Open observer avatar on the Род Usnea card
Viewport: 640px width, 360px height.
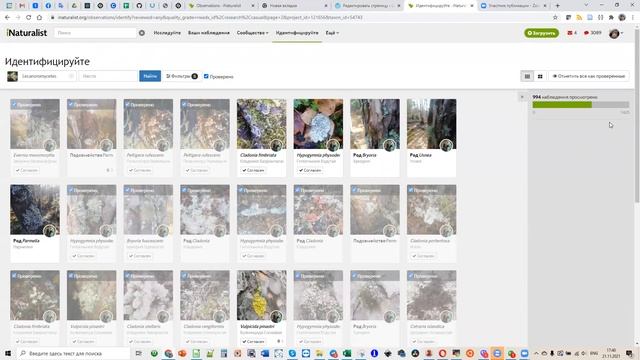point(447,145)
